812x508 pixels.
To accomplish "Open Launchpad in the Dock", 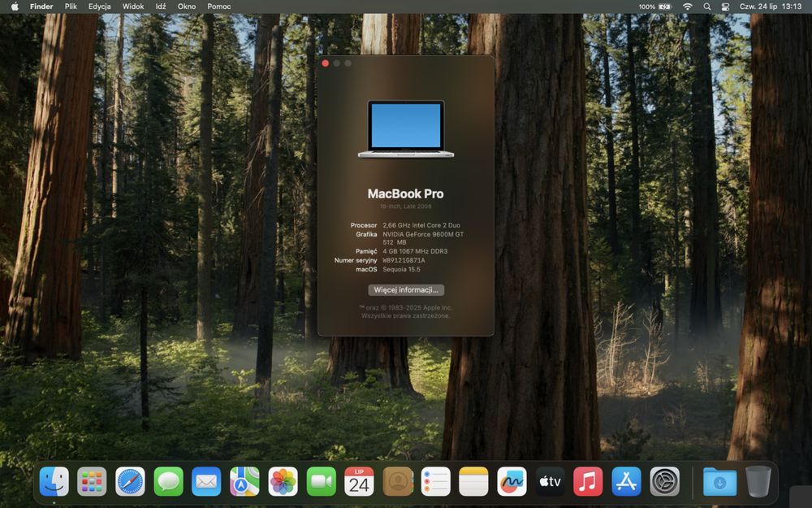I will (92, 481).
